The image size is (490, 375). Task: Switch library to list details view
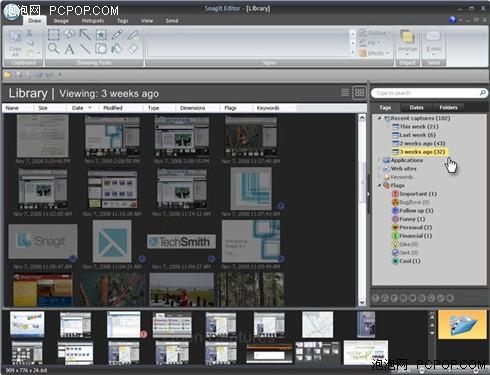click(x=345, y=92)
